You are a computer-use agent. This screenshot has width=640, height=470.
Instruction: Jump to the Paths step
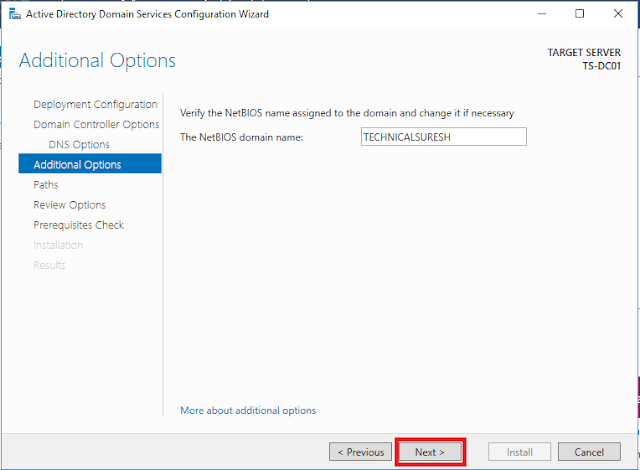point(46,185)
